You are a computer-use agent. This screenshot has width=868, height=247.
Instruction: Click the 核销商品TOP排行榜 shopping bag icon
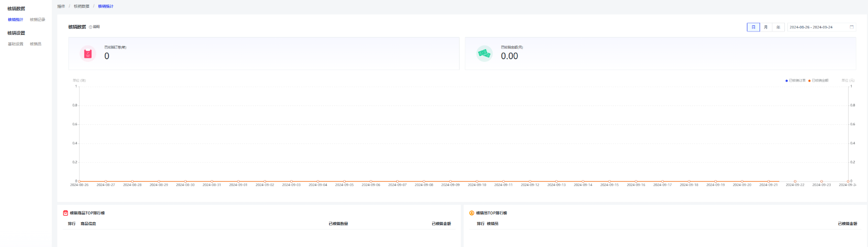65,213
